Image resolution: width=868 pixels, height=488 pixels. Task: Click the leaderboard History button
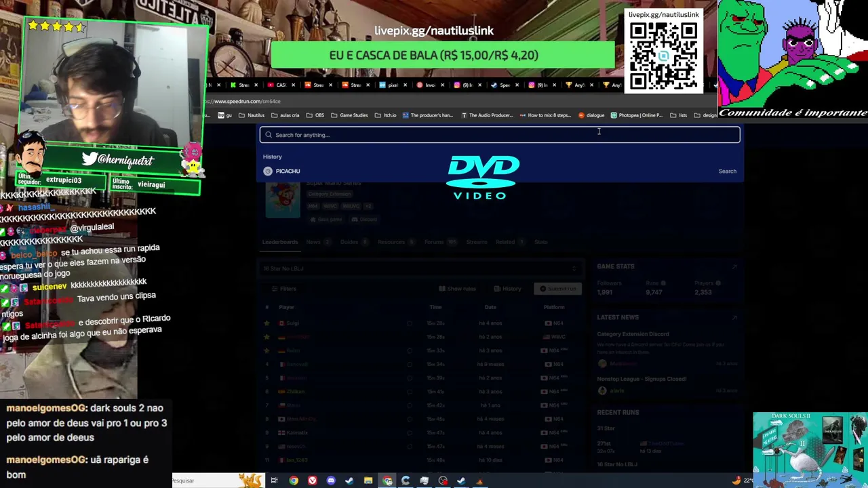click(508, 289)
